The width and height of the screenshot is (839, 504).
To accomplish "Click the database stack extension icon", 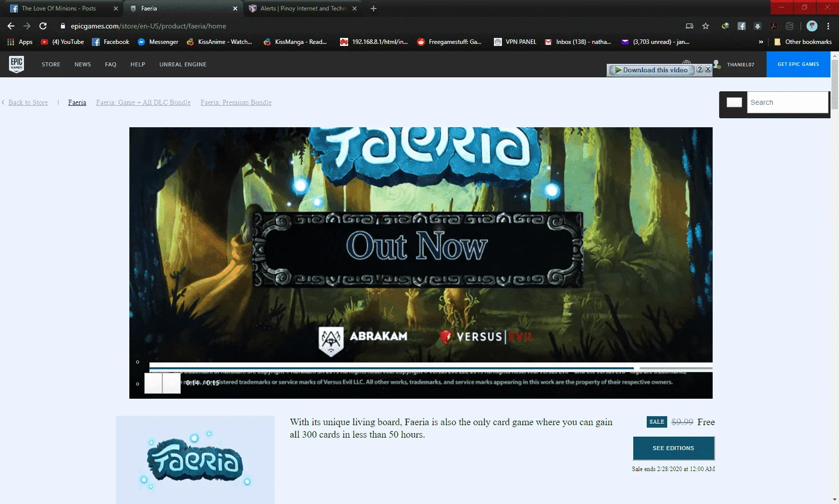I will pos(790,26).
